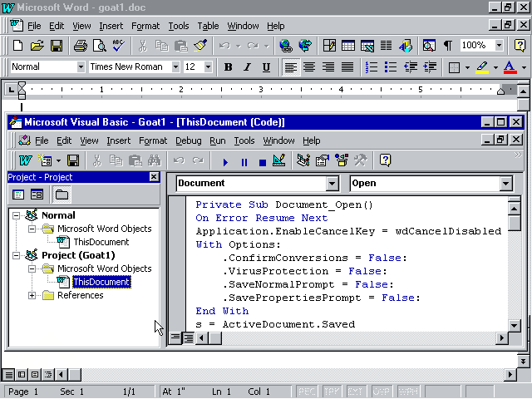This screenshot has height=399, width=532.
Task: Open Print Preview in Word toolbar
Action: pyautogui.click(x=100, y=46)
